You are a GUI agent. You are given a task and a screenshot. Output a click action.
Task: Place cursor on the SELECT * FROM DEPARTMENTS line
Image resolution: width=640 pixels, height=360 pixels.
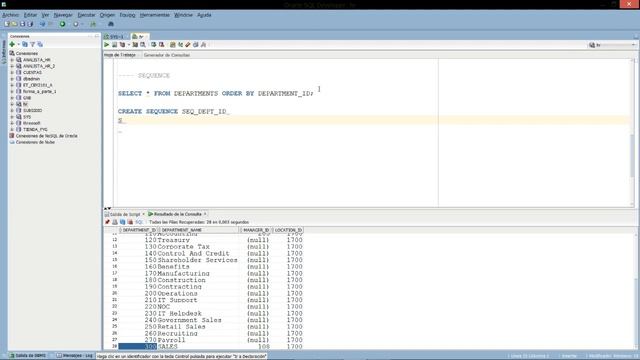pos(216,93)
